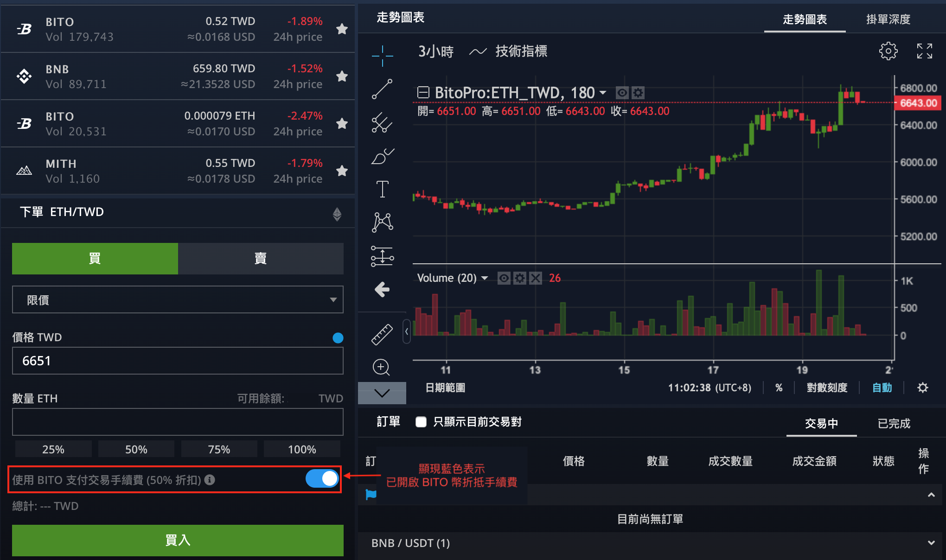Remove the Volume indicator with X
The height and width of the screenshot is (560, 946).
point(536,278)
